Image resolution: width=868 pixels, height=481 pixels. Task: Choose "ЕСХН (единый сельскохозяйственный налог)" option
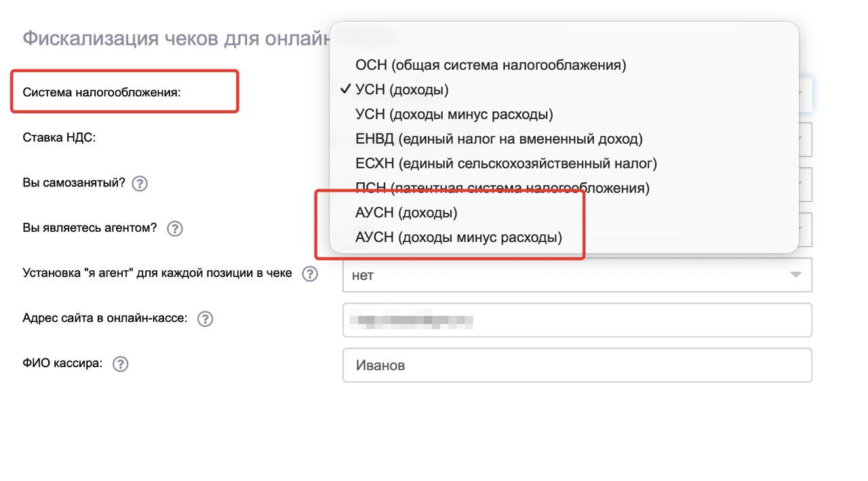point(506,163)
